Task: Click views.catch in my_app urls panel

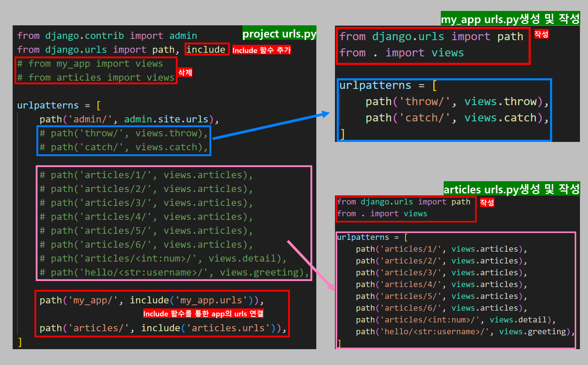Action: point(501,118)
